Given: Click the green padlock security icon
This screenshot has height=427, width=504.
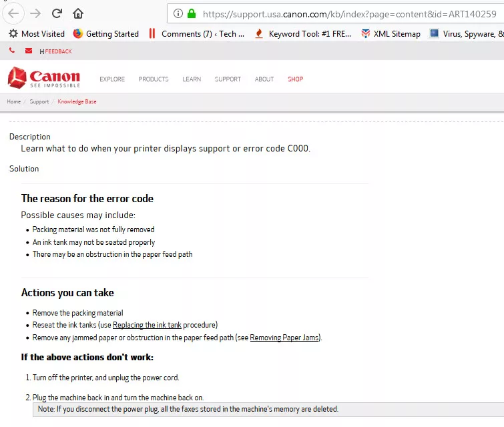Looking at the screenshot, I should pos(192,13).
